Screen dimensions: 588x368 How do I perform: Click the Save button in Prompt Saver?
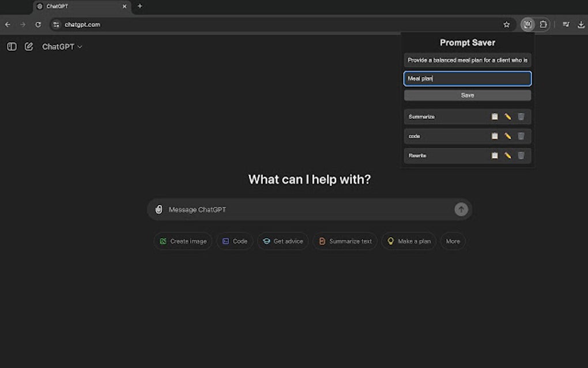(x=467, y=95)
